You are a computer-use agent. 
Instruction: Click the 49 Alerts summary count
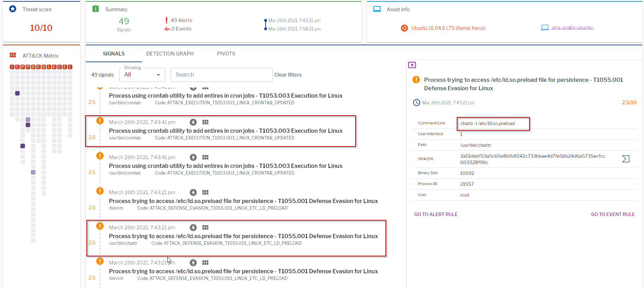pos(181,20)
